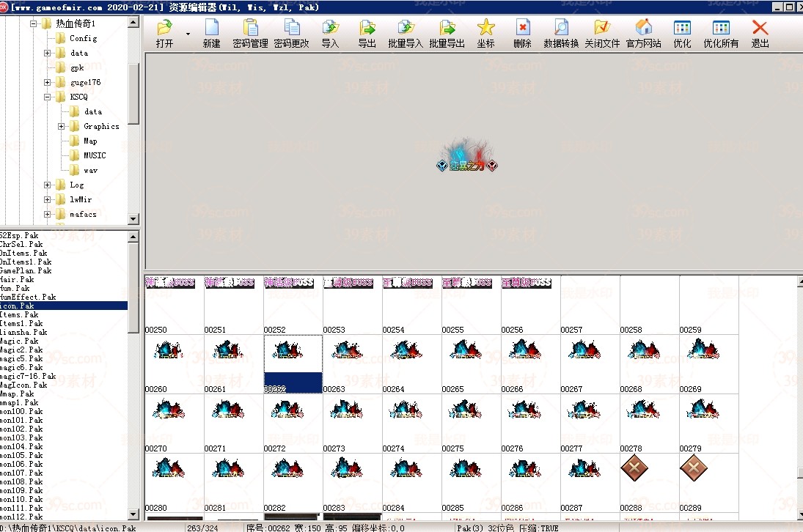Select the Map folder under KSCQ
The image size is (803, 532).
[90, 141]
